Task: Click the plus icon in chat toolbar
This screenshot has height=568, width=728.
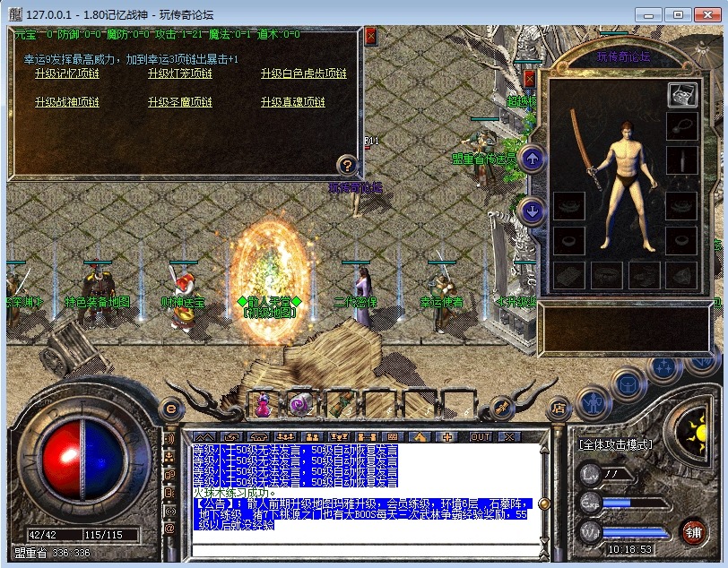Action: [x=447, y=436]
